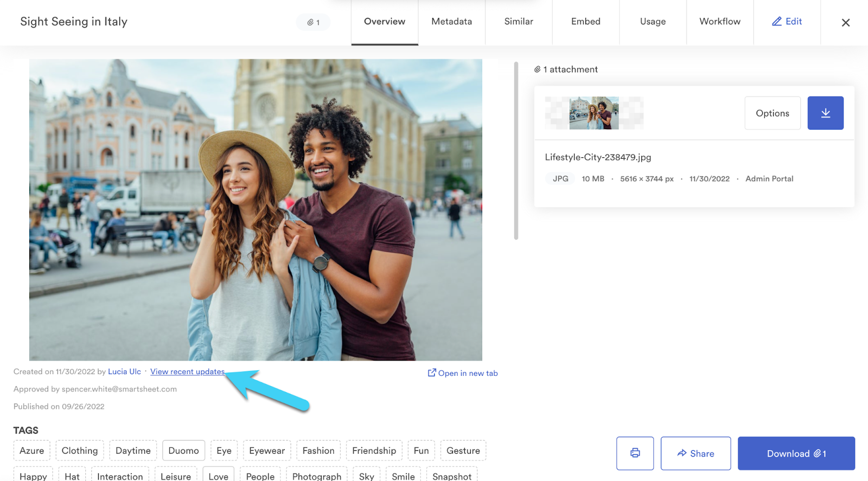The height and width of the screenshot is (481, 868).
Task: Switch to the Overview tab
Action: (385, 22)
